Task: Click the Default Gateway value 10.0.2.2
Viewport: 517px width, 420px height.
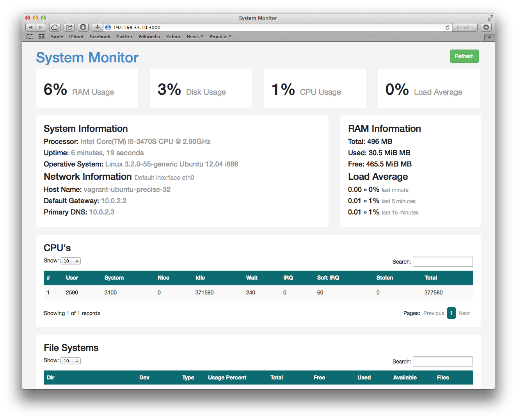Action: pyautogui.click(x=114, y=201)
